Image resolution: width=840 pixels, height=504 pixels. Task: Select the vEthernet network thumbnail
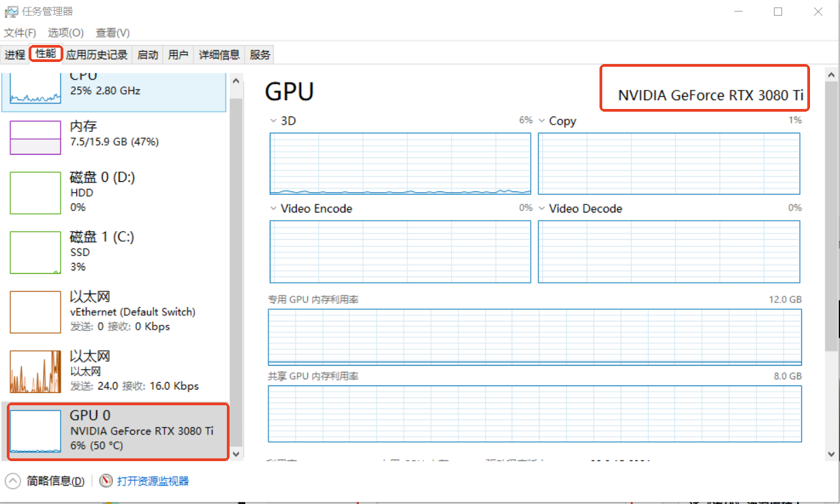point(35,312)
